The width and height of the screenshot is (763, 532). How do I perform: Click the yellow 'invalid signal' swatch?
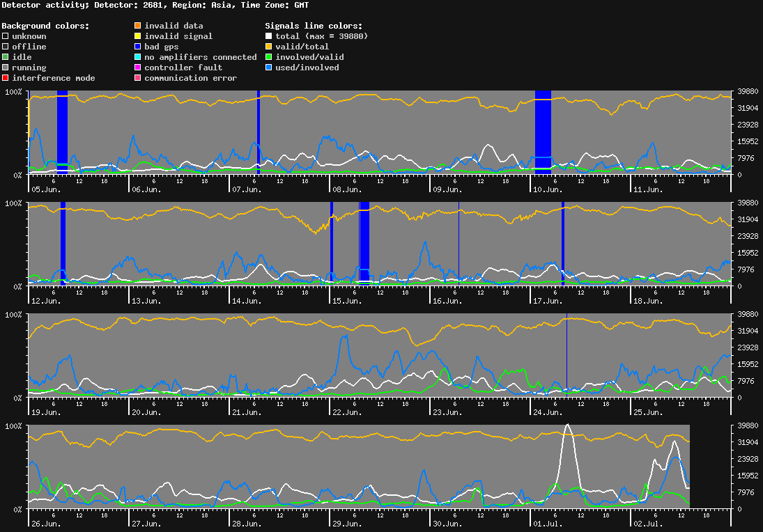click(x=138, y=36)
